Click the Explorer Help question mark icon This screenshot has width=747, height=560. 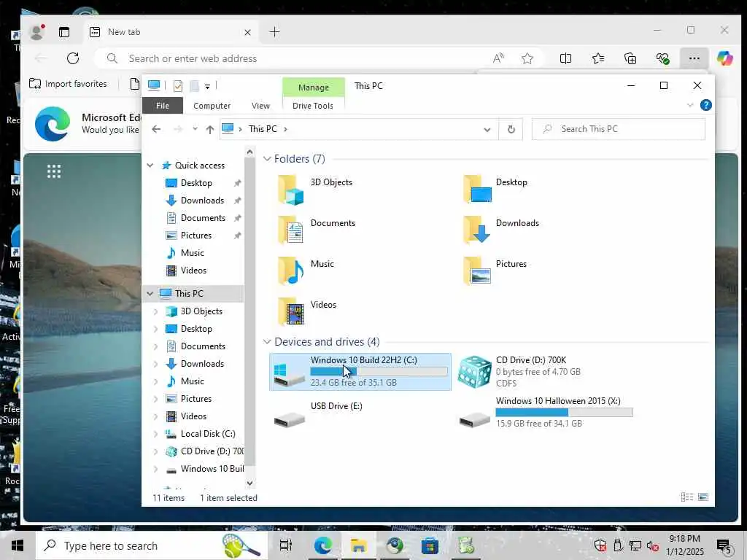pyautogui.click(x=705, y=105)
